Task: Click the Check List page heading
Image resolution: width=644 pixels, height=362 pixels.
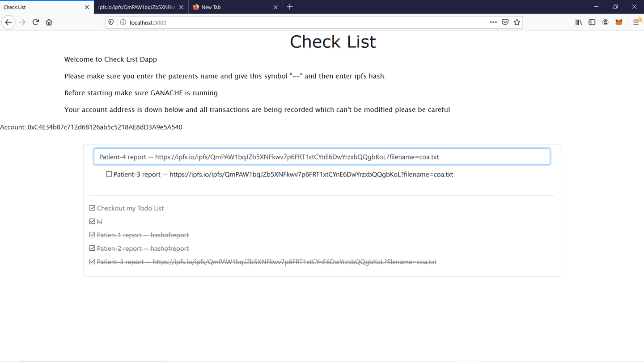Action: click(x=333, y=42)
